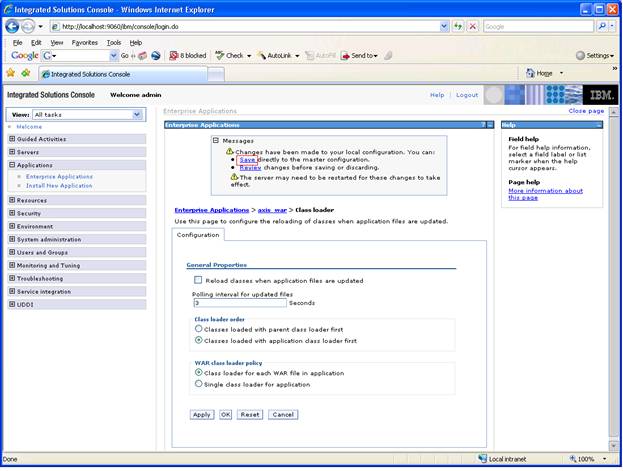Expand the Security section
The image size is (623, 471).
(x=12, y=213)
